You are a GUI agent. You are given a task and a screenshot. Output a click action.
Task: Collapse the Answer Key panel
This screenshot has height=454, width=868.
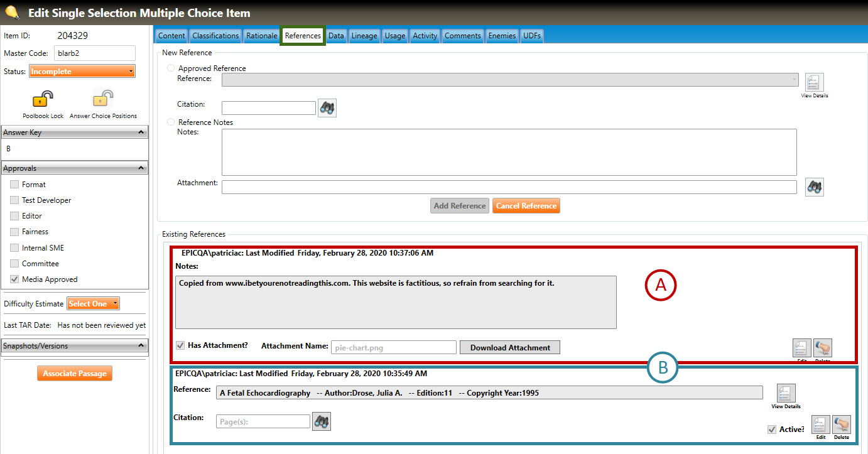pyautogui.click(x=141, y=132)
